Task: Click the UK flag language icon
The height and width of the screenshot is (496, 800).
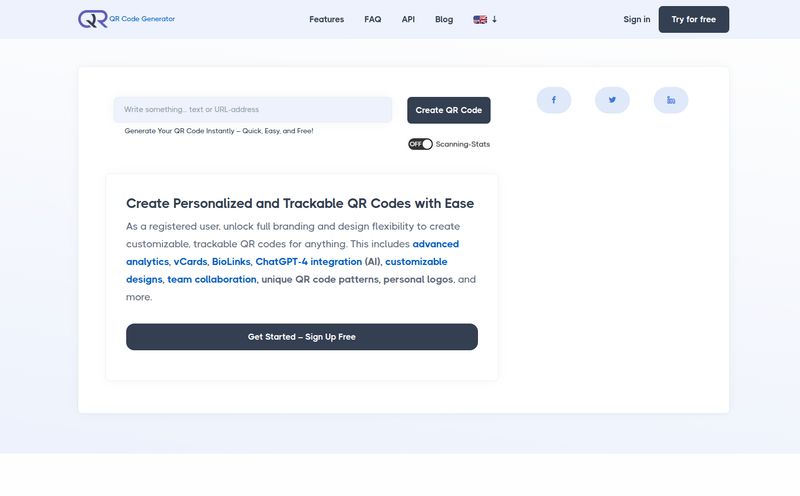Action: click(x=480, y=19)
